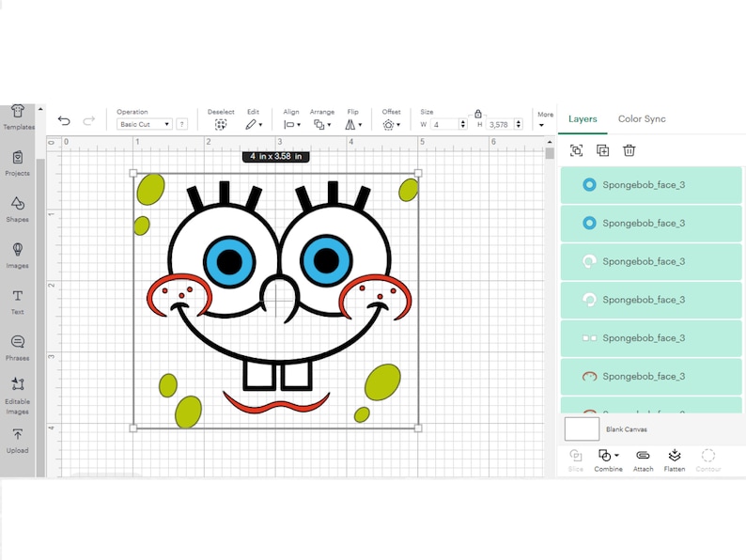
Task: Deselect all objects using Deselect
Action: (x=221, y=119)
